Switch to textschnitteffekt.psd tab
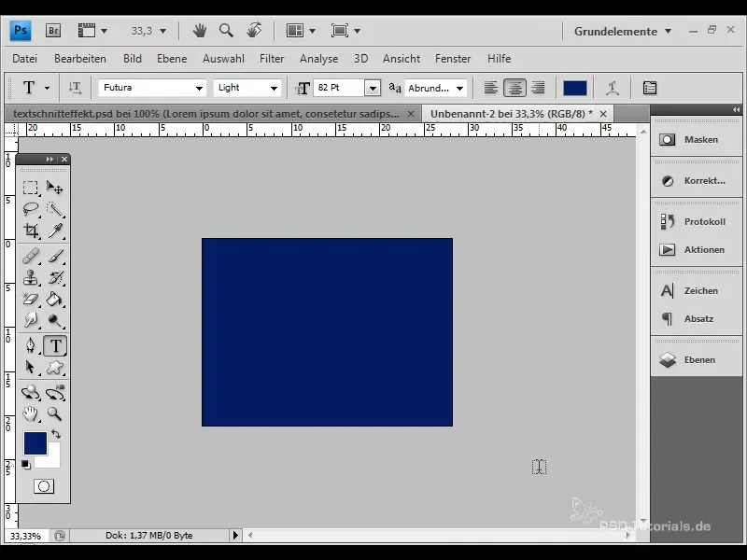747x560 pixels. [x=206, y=114]
